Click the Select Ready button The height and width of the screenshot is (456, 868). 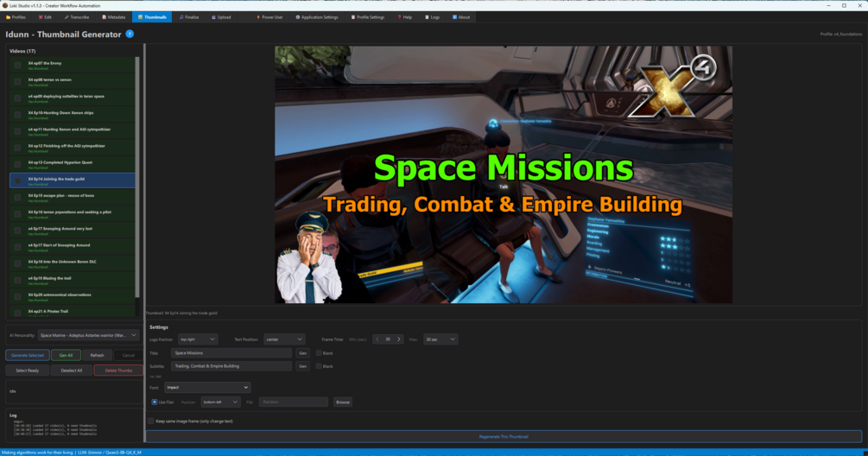point(27,370)
